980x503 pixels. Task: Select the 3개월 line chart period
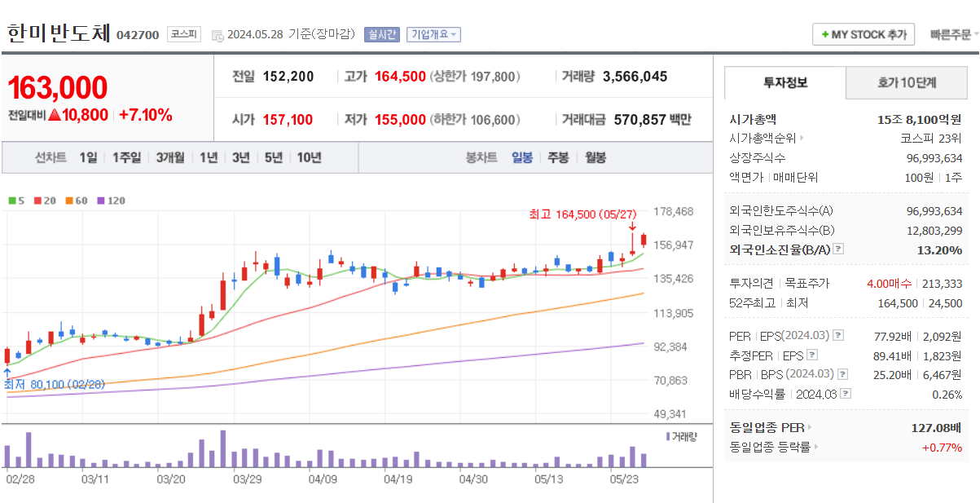click(170, 158)
